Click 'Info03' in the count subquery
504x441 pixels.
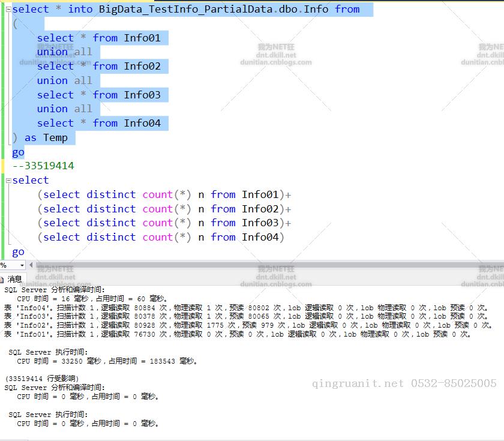[x=260, y=223]
